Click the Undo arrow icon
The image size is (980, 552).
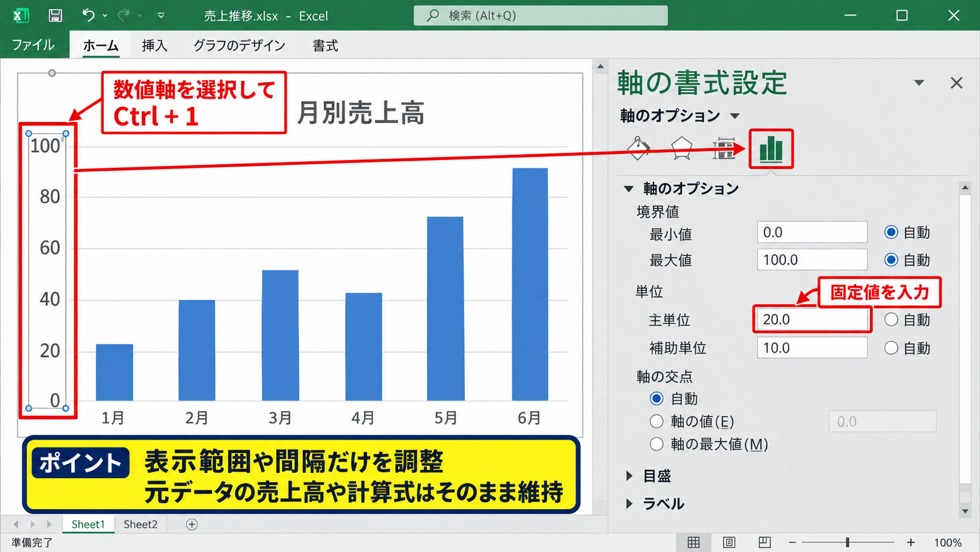coord(88,15)
